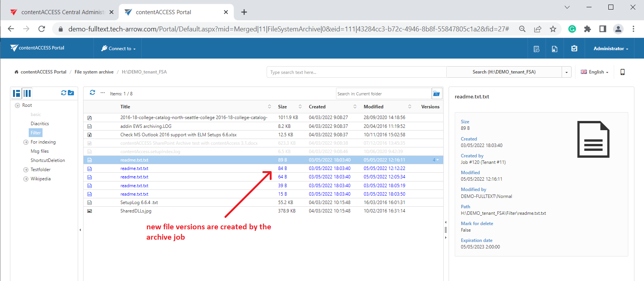Image resolution: width=644 pixels, height=281 pixels.
Task: Open the Connect to menu
Action: (118, 49)
